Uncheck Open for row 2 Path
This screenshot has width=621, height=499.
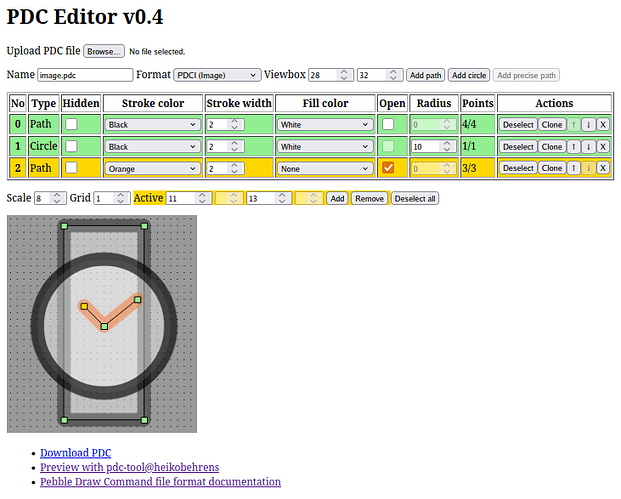point(388,168)
